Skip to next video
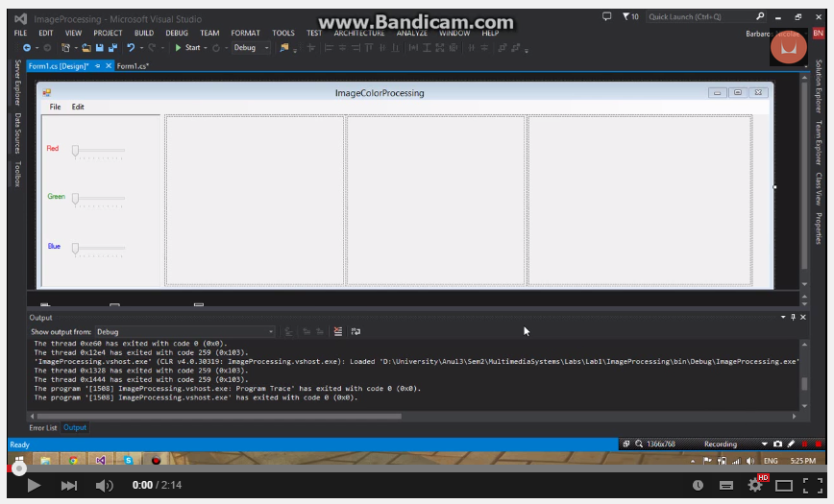The height and width of the screenshot is (504, 834). [x=68, y=485]
